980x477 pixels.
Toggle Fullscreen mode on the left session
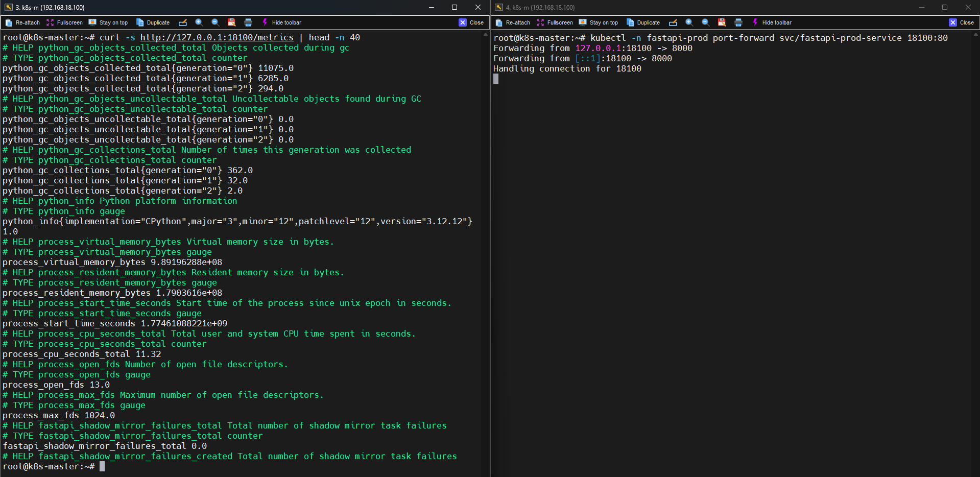click(63, 22)
